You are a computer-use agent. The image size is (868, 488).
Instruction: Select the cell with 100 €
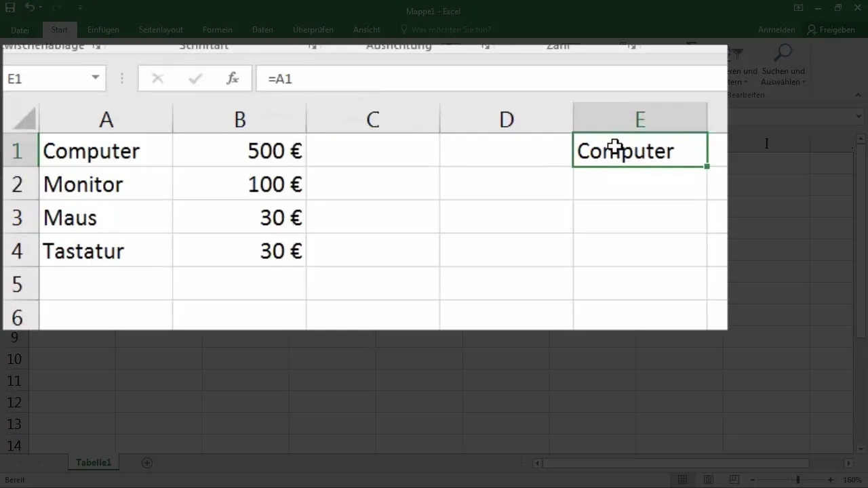point(239,184)
